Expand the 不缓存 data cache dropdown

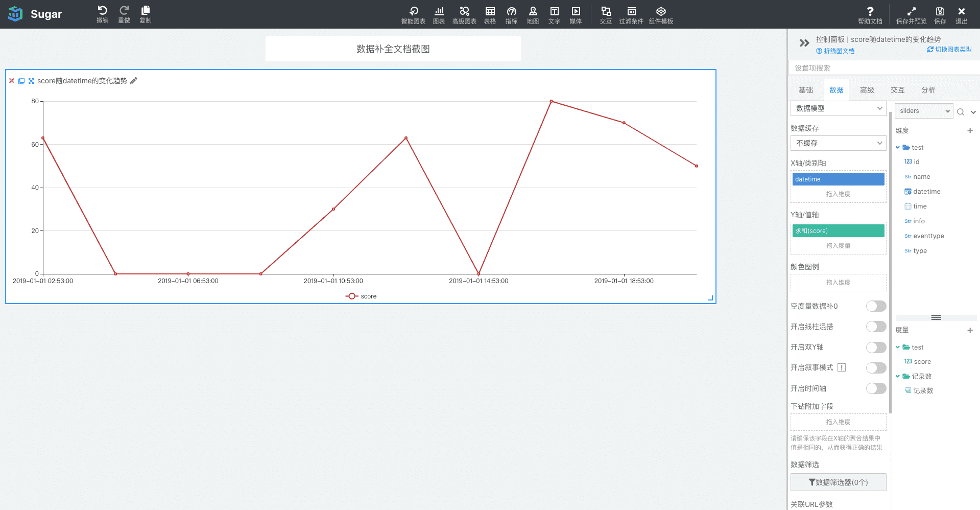click(838, 143)
